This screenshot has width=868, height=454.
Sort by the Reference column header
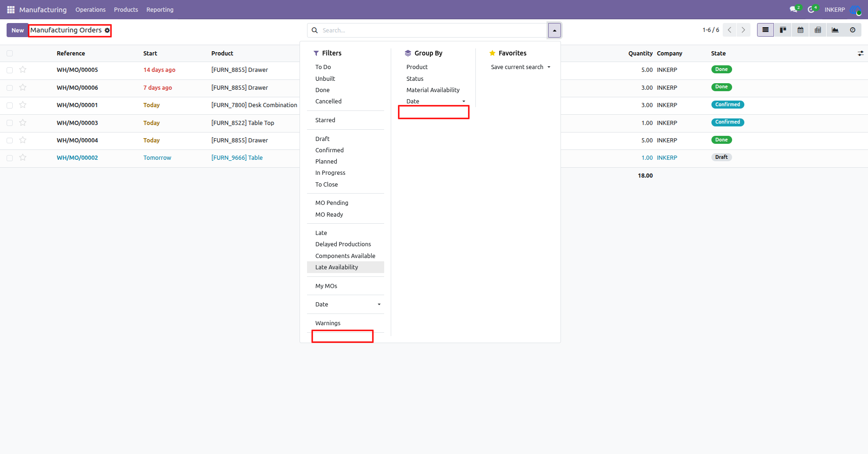click(x=71, y=54)
